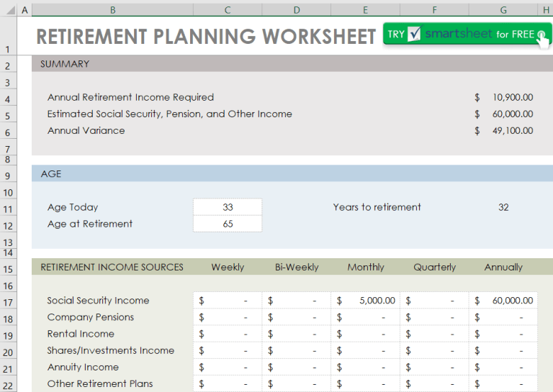Click Rental Income bi-weekly cell
Image resolution: width=553 pixels, height=392 pixels.
coord(297,334)
